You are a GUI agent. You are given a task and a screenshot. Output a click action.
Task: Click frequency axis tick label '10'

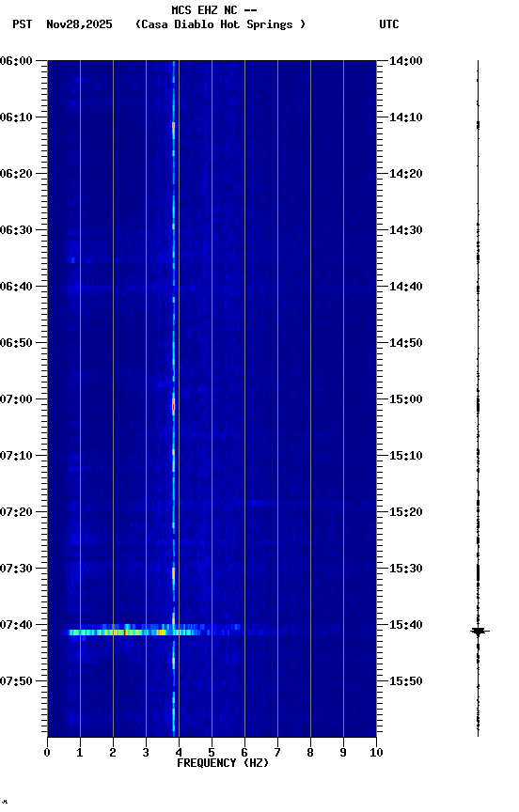click(x=376, y=753)
